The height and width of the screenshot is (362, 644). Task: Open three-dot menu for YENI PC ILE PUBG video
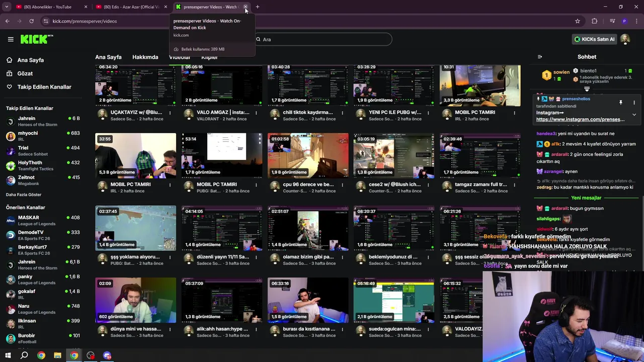[x=429, y=113]
